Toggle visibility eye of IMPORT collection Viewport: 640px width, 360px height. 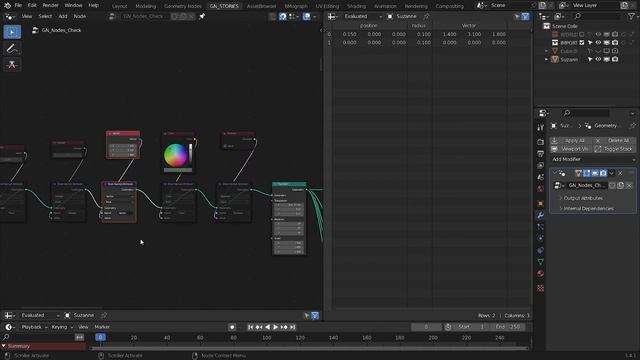(598, 42)
